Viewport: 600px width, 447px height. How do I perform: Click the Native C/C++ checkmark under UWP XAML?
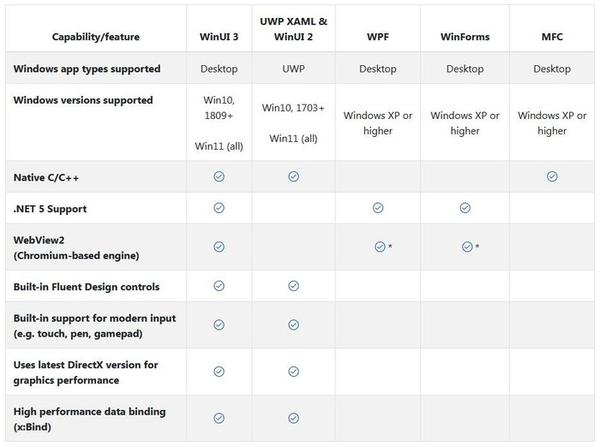click(294, 176)
